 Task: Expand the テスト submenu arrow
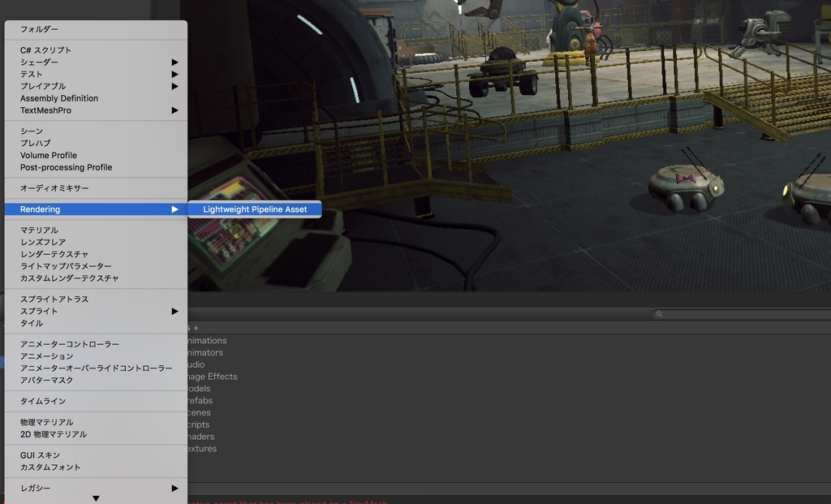174,74
